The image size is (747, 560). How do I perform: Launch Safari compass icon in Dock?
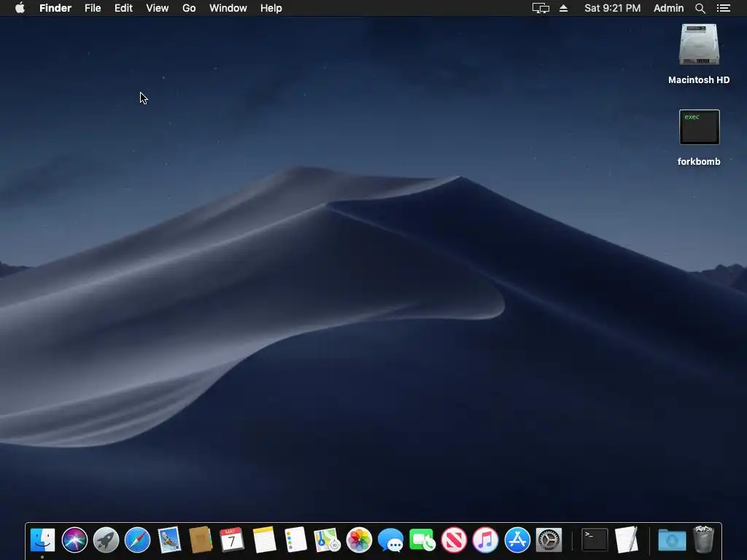tap(137, 540)
